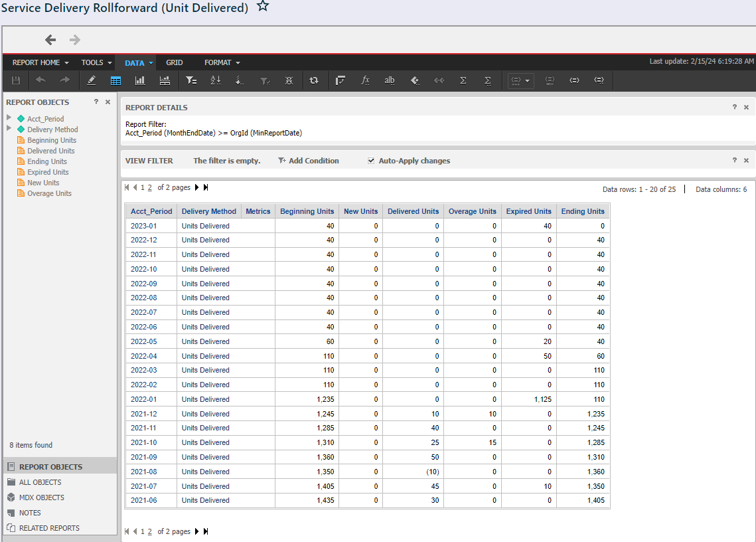
Task: Click the back arrow navigation button
Action: pyautogui.click(x=50, y=40)
